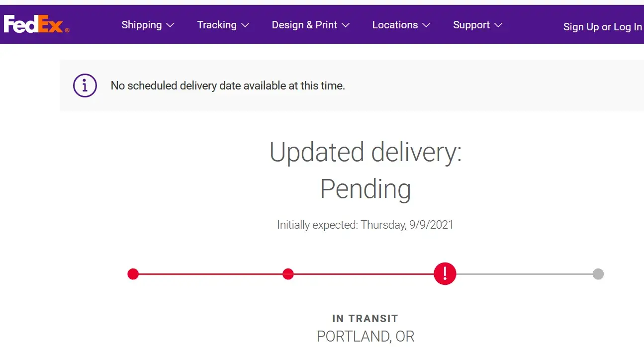Click the FedEx logo
The width and height of the screenshot is (644, 347).
point(36,24)
